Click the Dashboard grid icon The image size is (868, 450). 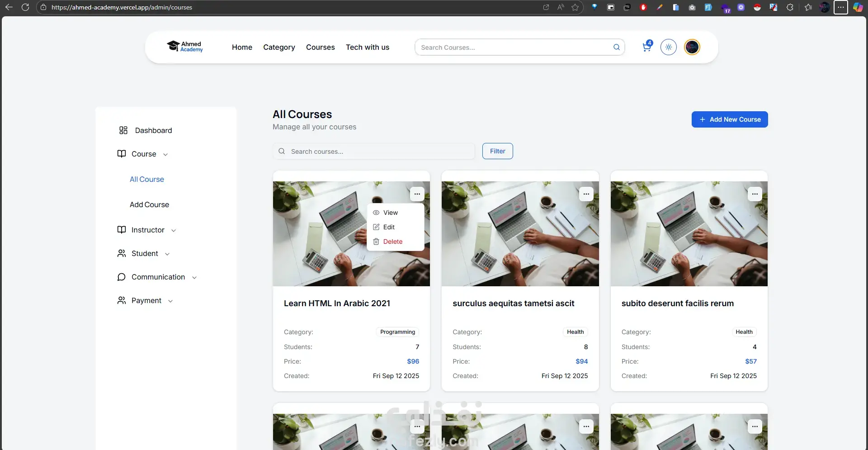click(x=123, y=130)
